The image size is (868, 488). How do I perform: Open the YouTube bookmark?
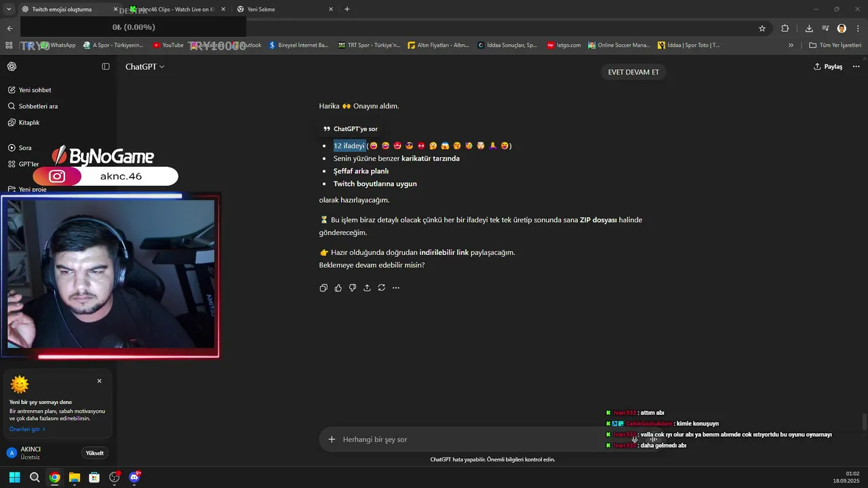167,45
